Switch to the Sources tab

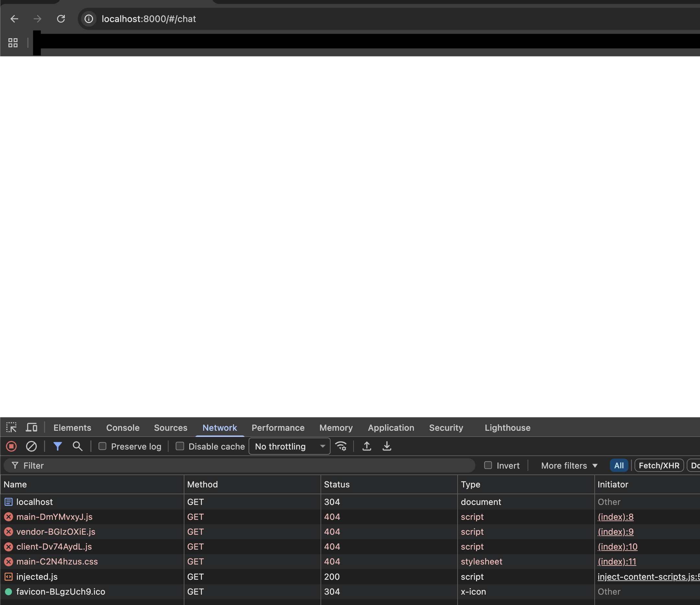(170, 428)
